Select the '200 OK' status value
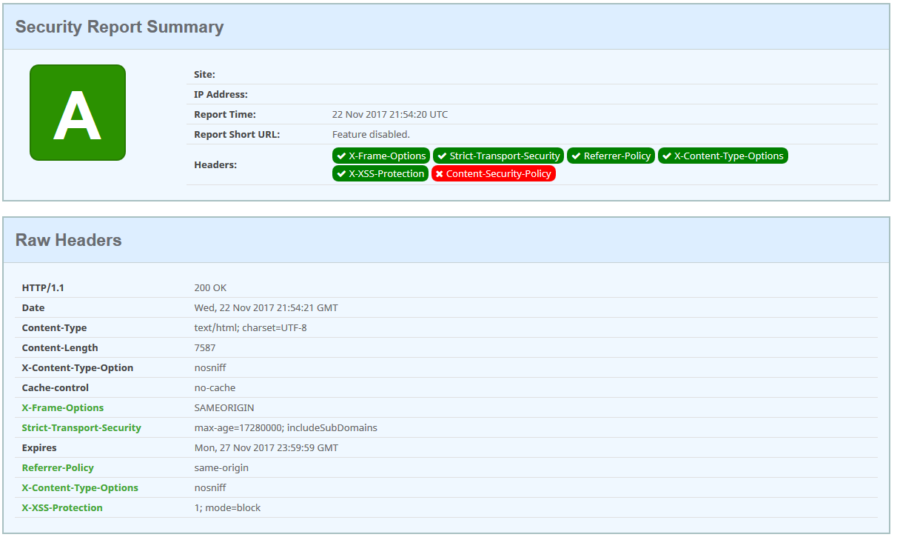This screenshot has width=900, height=540. (210, 288)
